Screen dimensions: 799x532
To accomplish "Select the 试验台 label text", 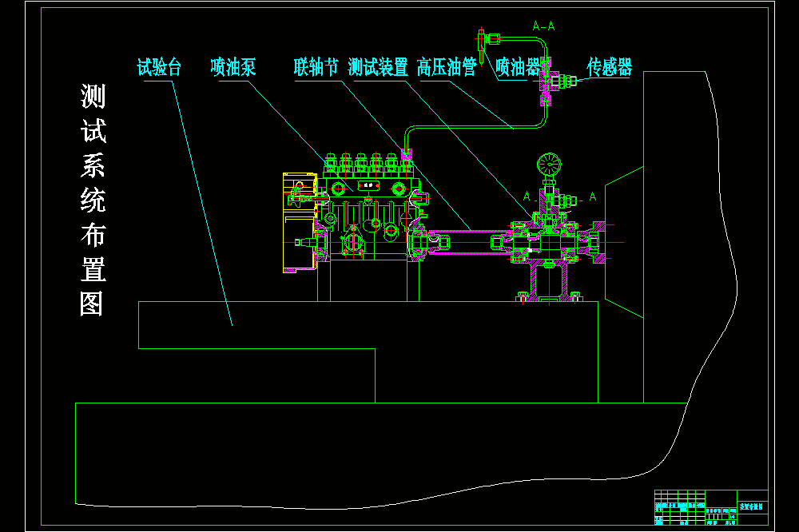I will click(160, 67).
